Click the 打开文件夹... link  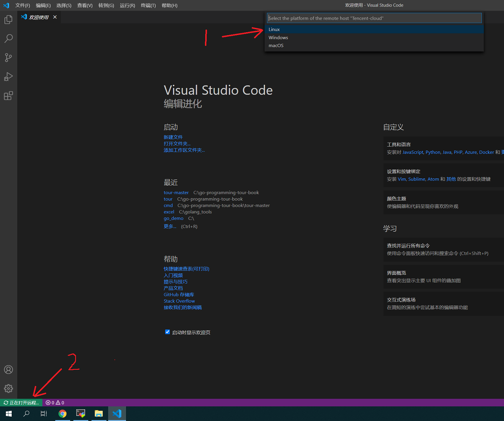pos(177,144)
